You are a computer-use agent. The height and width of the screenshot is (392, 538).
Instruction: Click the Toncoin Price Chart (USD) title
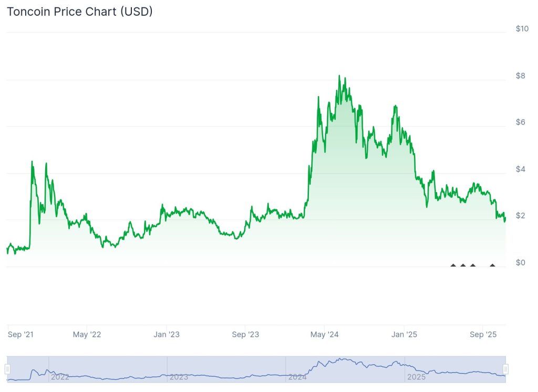pos(79,11)
